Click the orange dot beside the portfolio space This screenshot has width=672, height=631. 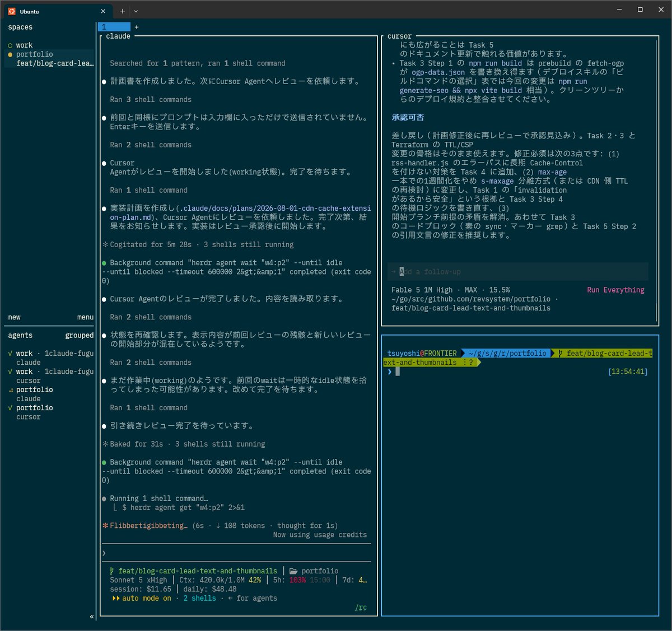click(10, 54)
